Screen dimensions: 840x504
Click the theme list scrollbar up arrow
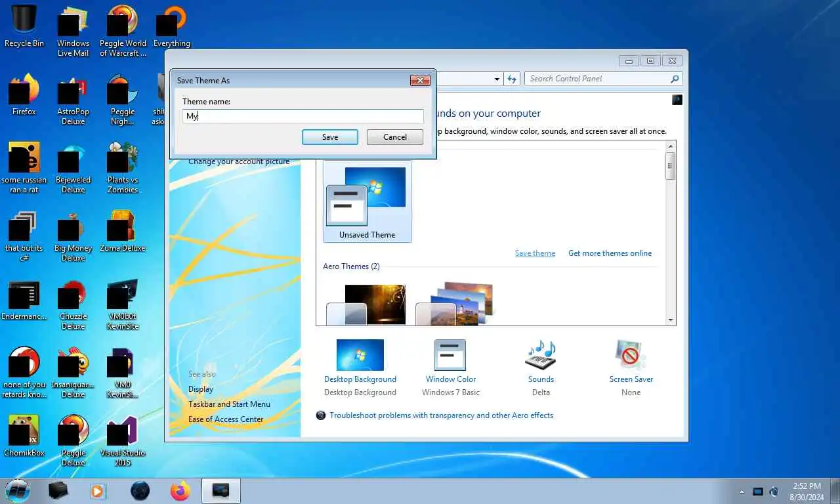[671, 146]
